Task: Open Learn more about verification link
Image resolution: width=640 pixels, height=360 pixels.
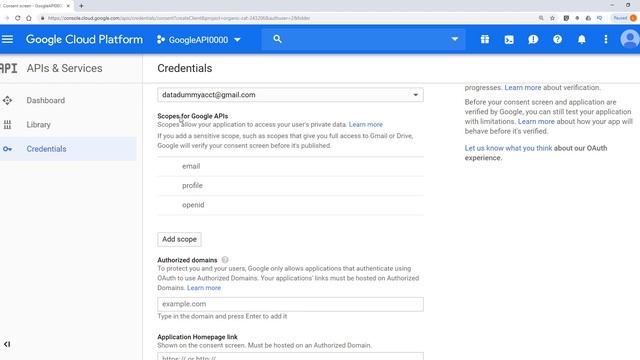Action: coord(523,87)
